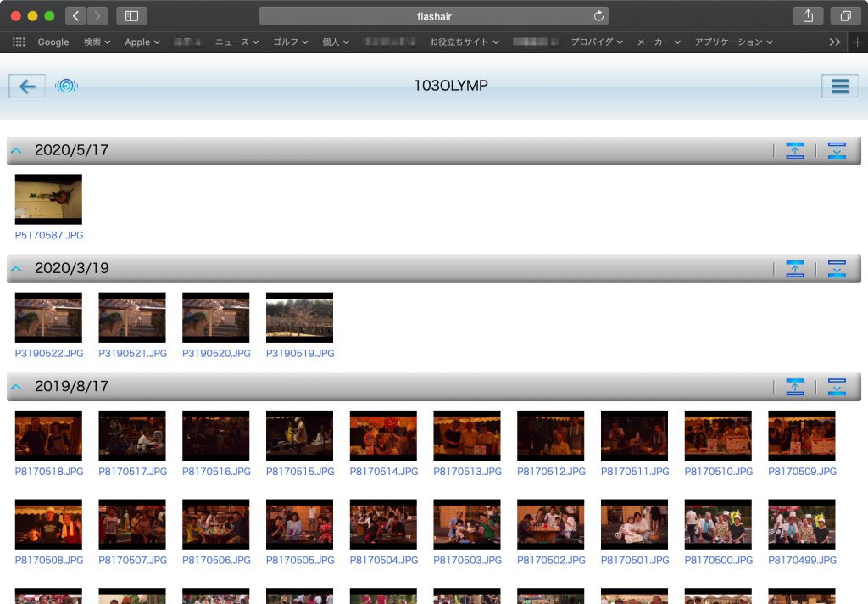Reload the page in the Safari address bar

click(598, 16)
